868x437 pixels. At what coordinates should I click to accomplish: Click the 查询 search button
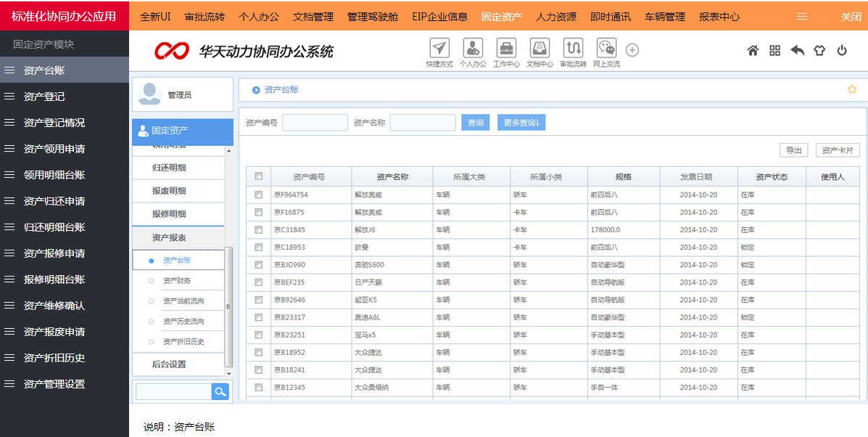pos(475,122)
